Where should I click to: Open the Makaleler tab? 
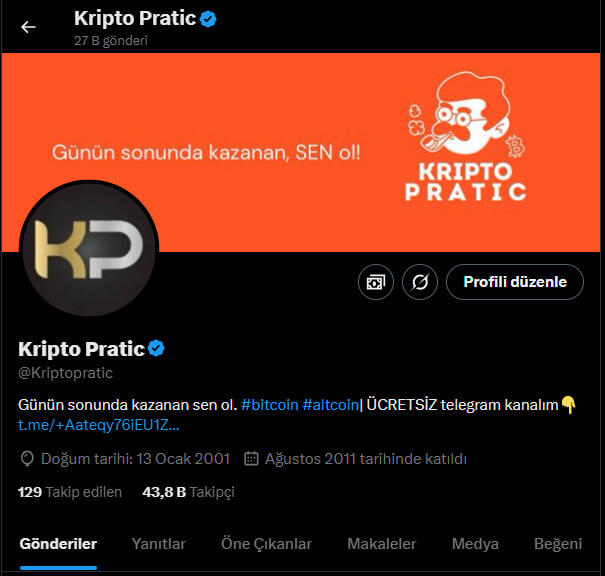pos(382,544)
